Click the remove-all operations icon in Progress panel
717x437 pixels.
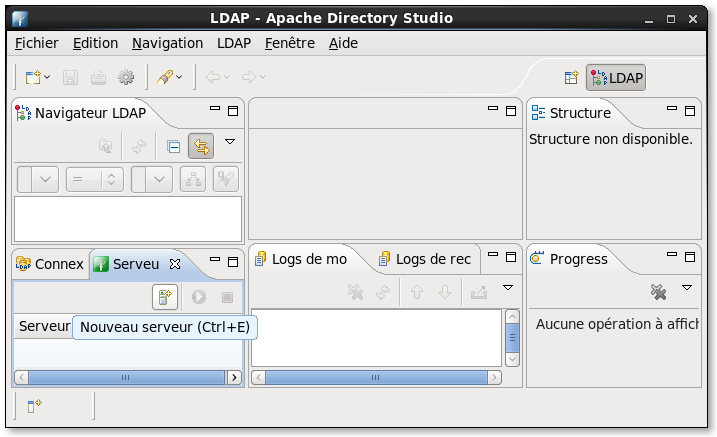point(658,292)
